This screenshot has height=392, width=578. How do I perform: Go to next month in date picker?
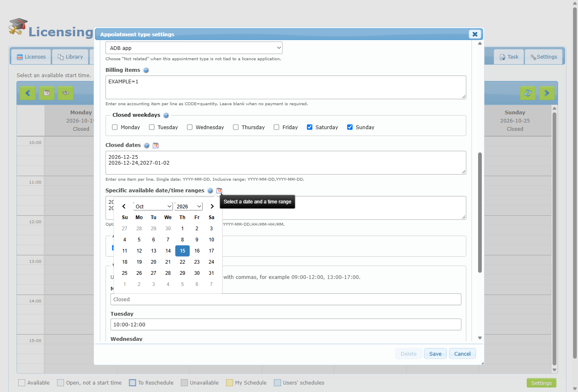(x=212, y=206)
